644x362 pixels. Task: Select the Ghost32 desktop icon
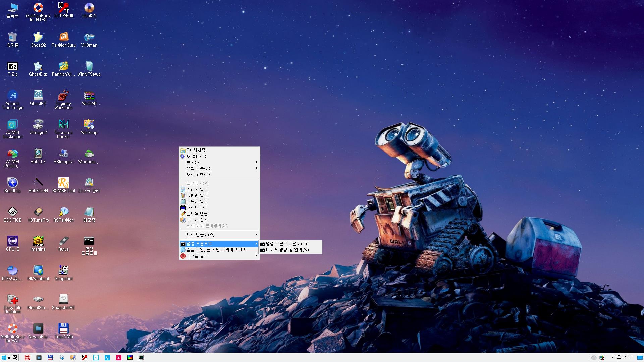click(38, 39)
